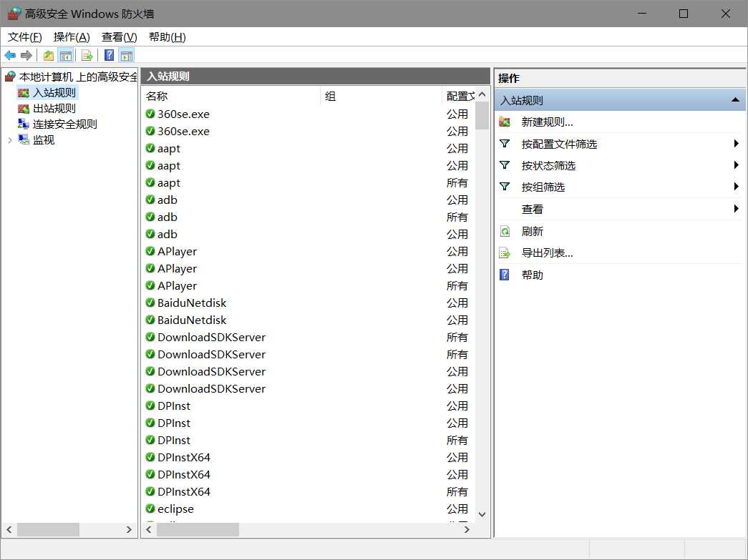Click the Forward arrow toolbar icon
The image size is (748, 560).
26,55
